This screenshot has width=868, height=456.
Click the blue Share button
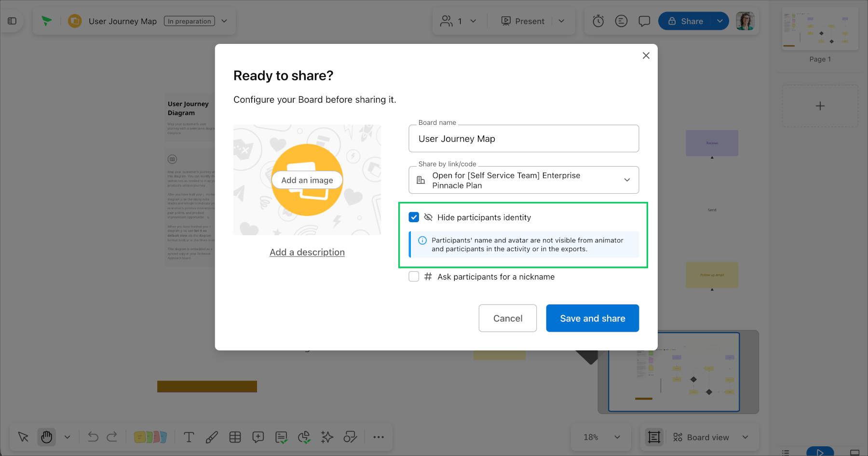(685, 21)
